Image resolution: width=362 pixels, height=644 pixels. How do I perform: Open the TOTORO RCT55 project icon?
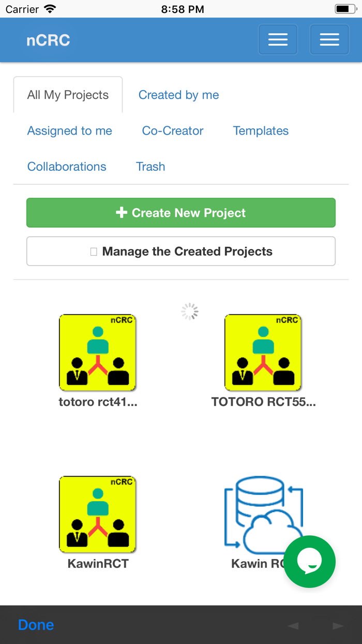click(263, 352)
